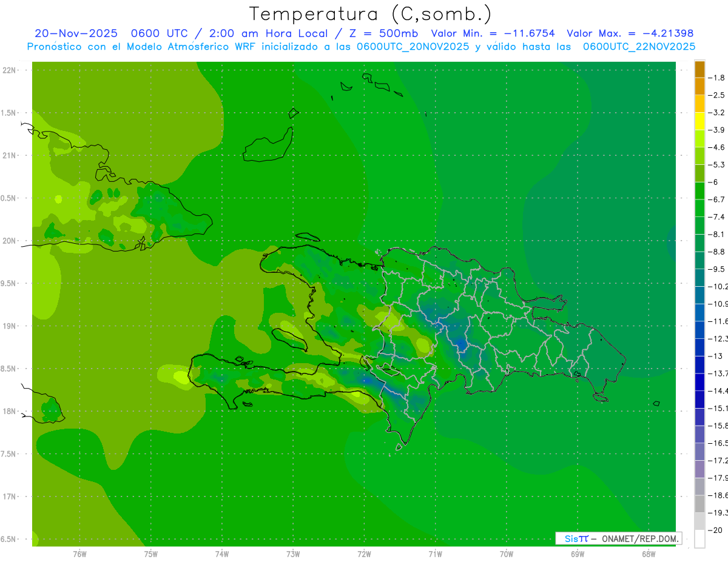Click the '69W' longitude label
The width and height of the screenshot is (728, 562).
coord(578,554)
